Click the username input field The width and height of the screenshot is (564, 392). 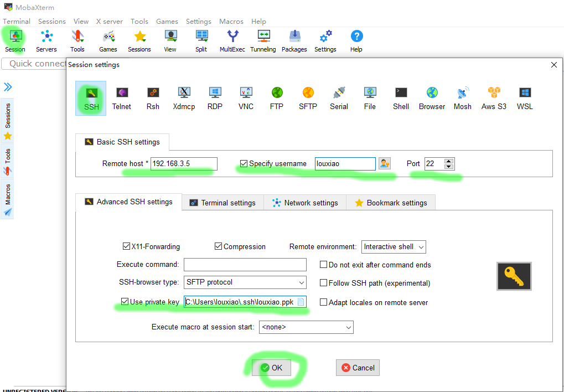(345, 164)
